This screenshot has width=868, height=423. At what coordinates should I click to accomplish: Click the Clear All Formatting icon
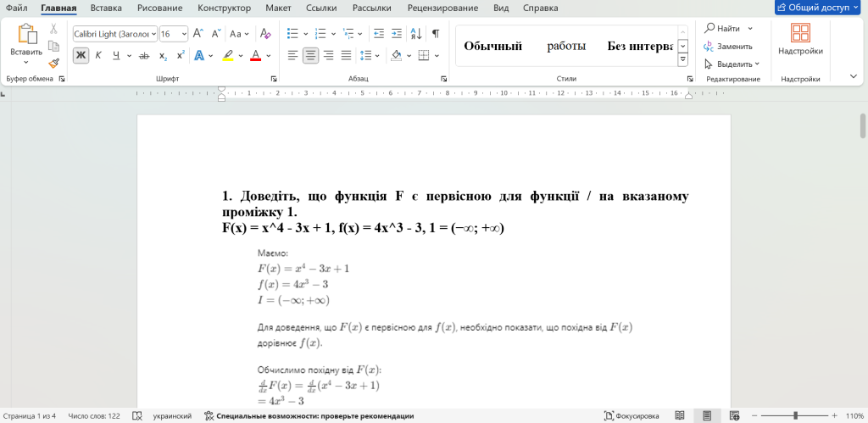click(x=265, y=34)
